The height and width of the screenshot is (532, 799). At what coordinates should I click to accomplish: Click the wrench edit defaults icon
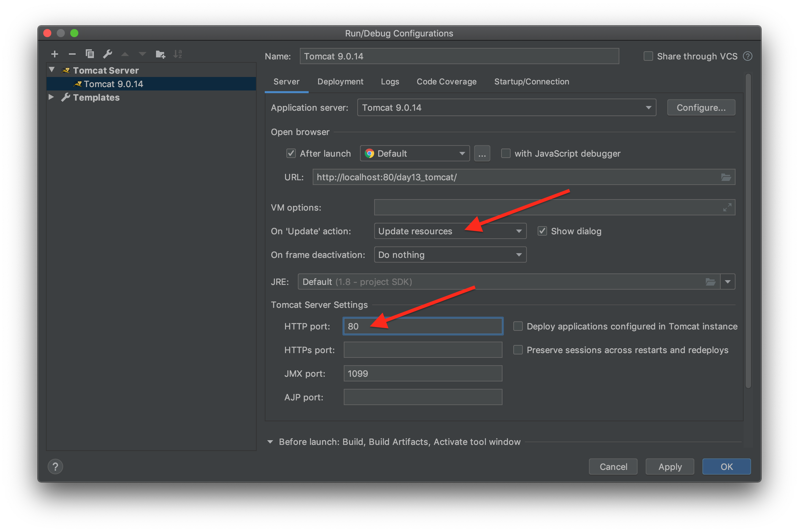[x=108, y=54]
